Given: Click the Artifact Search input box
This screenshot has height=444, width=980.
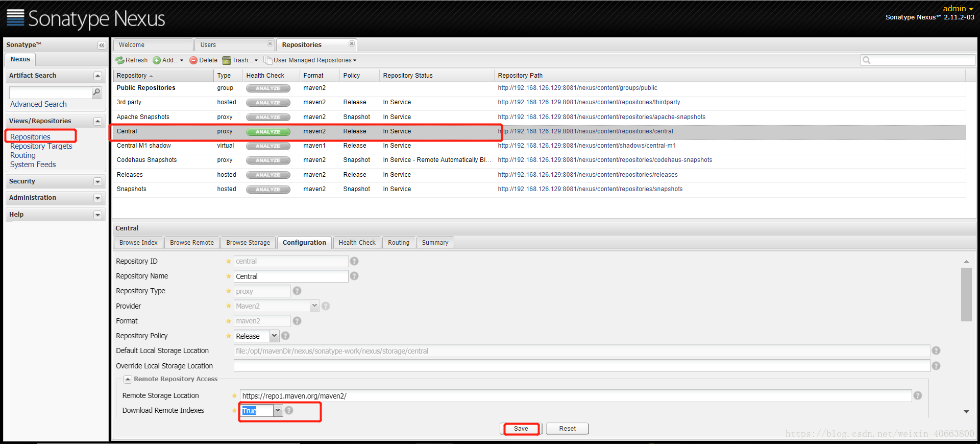Looking at the screenshot, I should click(x=51, y=92).
